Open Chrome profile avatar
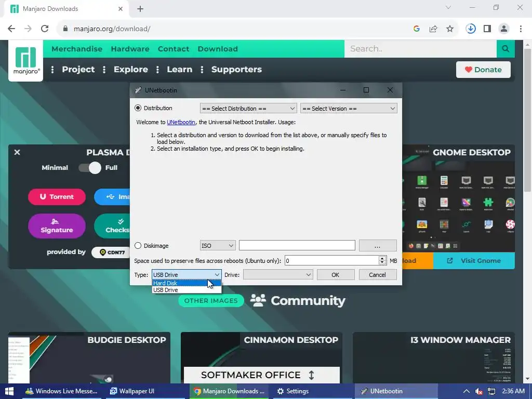532x399 pixels. 504,29
